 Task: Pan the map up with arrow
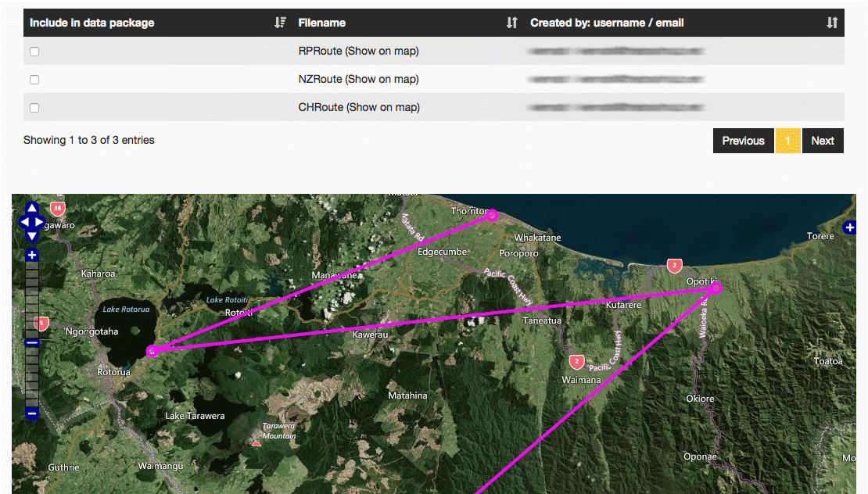coord(32,208)
